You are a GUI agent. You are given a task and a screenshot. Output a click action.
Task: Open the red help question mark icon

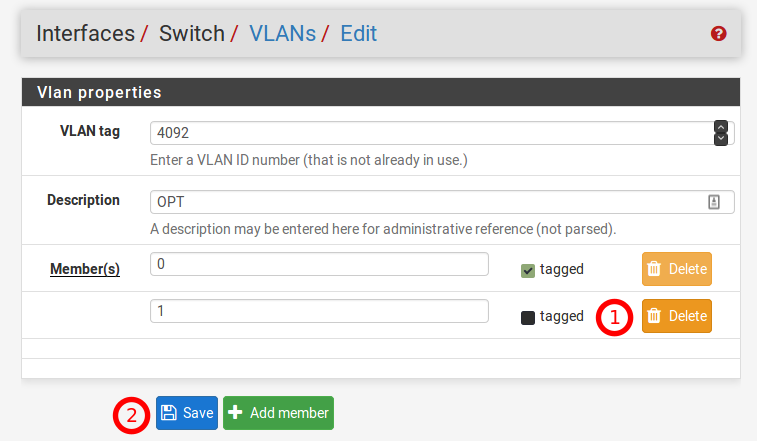coord(718,34)
